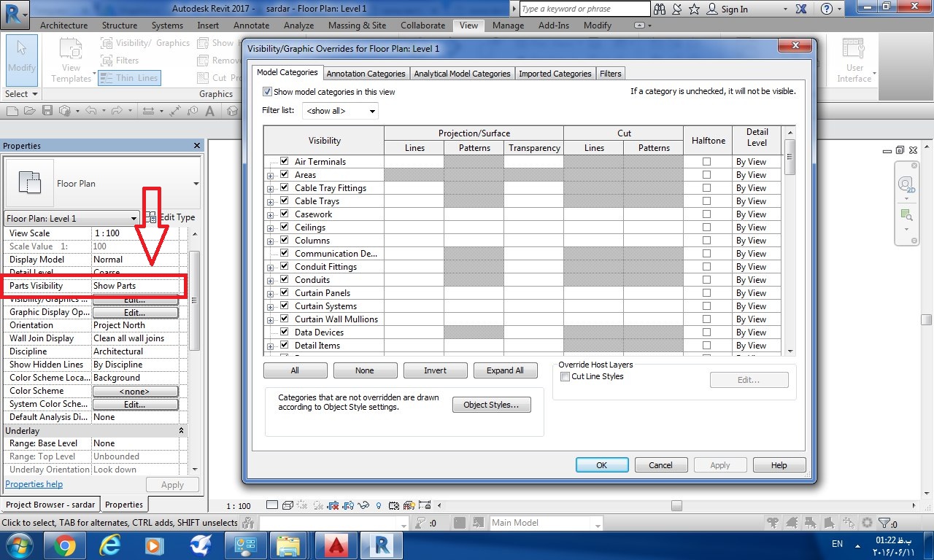
Task: Open the Select dropdown under Modify
Action: pyautogui.click(x=21, y=94)
